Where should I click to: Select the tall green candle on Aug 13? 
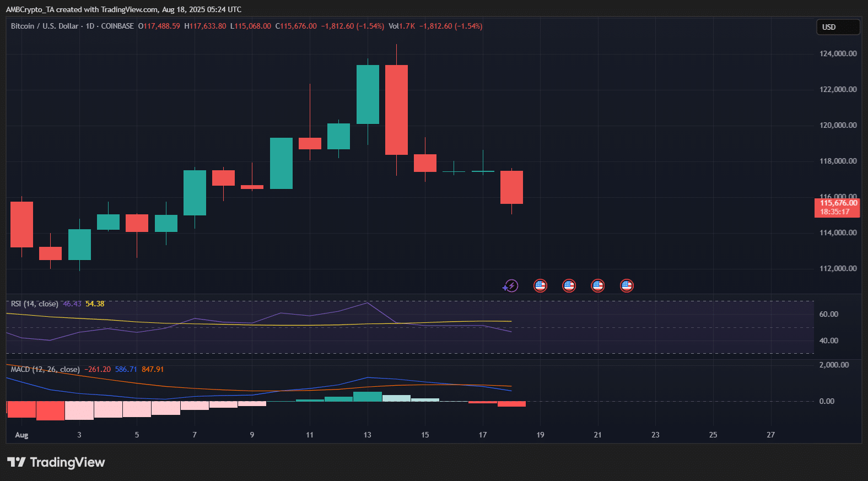(x=368, y=94)
